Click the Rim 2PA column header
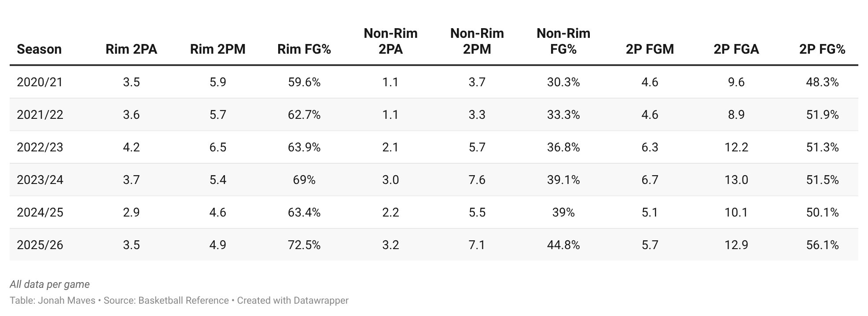This screenshot has width=868, height=316. coord(131,49)
